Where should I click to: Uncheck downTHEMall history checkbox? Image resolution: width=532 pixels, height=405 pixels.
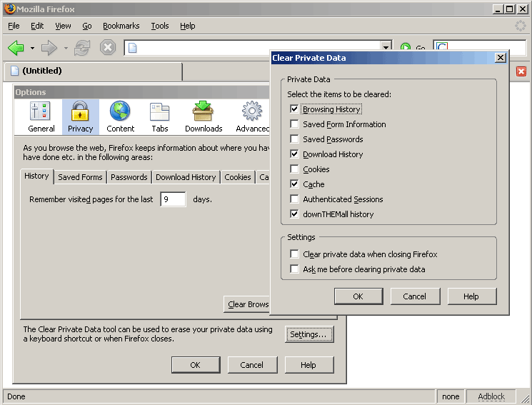(x=294, y=214)
